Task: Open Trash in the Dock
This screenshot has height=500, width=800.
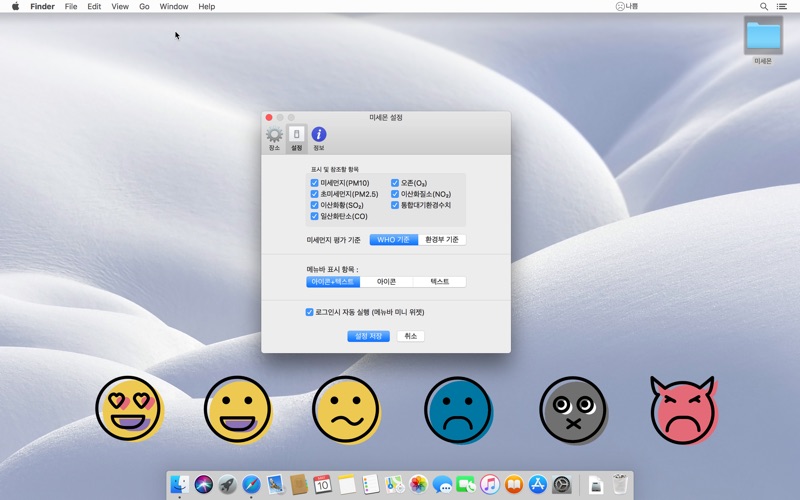Action: [x=620, y=484]
